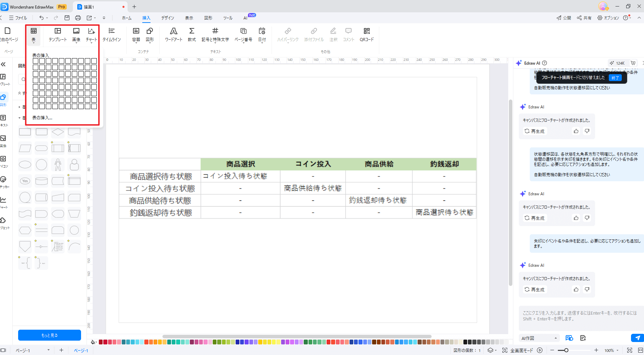Screen dimensions: 644x355
Task: Click the play presentation icon in status bar
Action: (x=540, y=350)
